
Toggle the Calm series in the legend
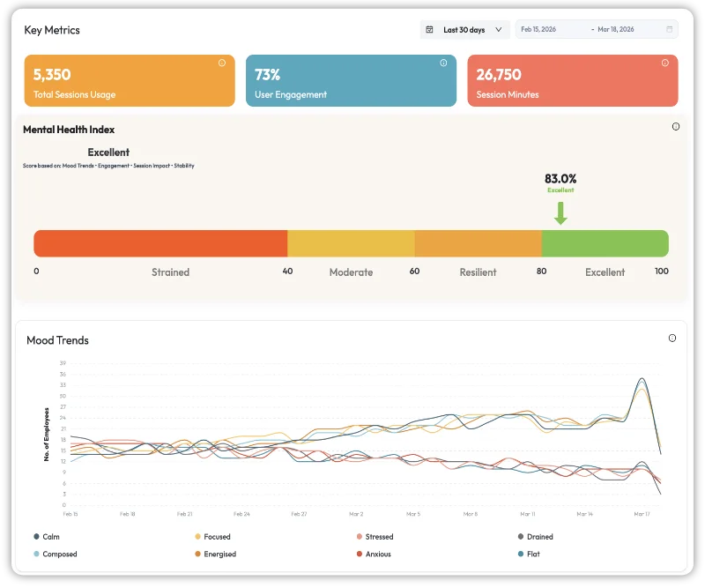click(47, 537)
